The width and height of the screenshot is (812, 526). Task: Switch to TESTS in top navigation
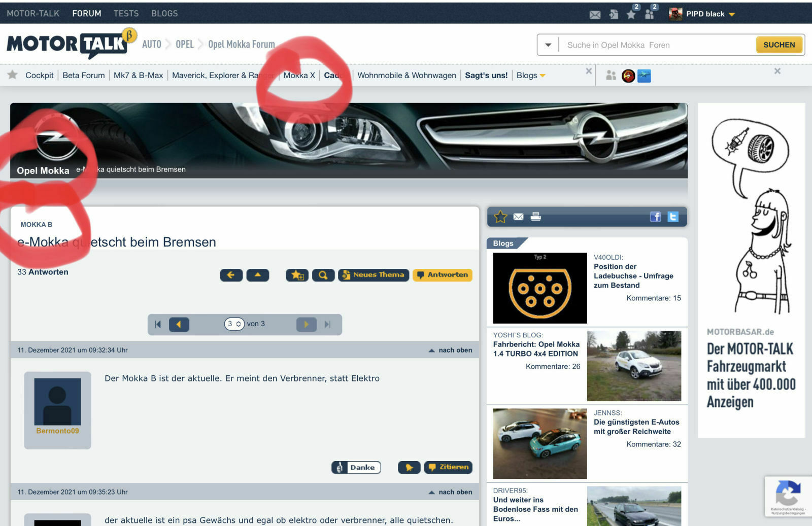(x=126, y=14)
